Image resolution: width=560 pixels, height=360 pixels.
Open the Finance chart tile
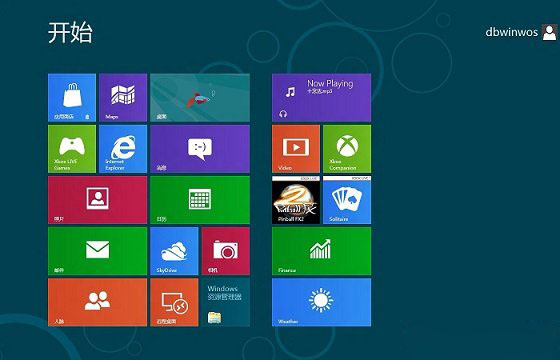321,251
